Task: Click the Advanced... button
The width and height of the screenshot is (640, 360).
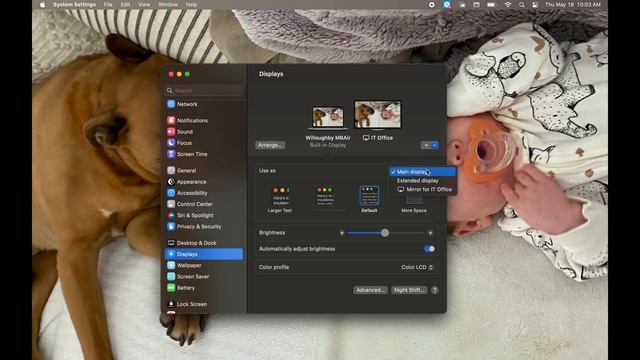Action: pos(370,290)
